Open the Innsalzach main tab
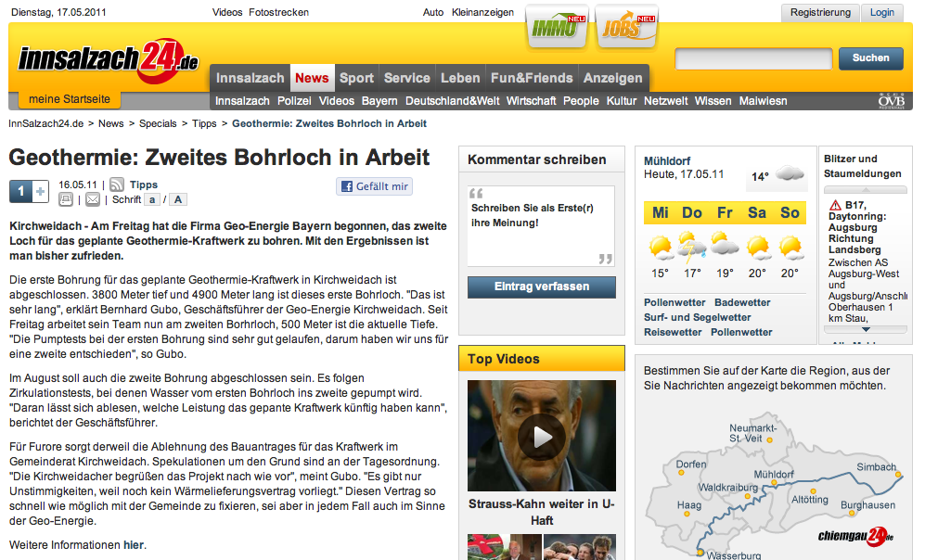 pos(251,78)
